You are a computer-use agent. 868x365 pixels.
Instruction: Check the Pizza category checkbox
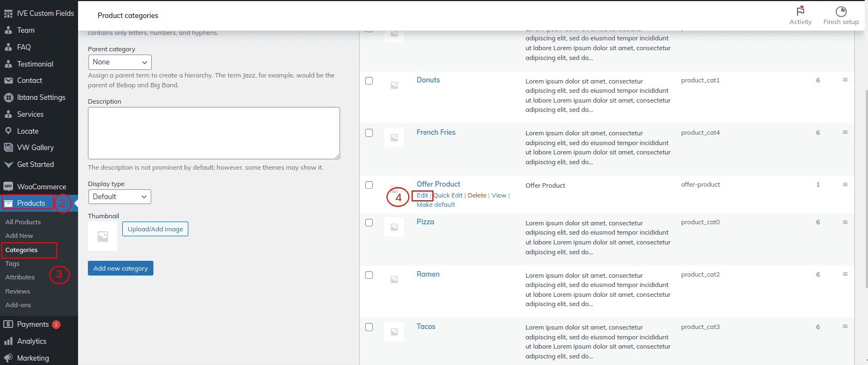(369, 223)
